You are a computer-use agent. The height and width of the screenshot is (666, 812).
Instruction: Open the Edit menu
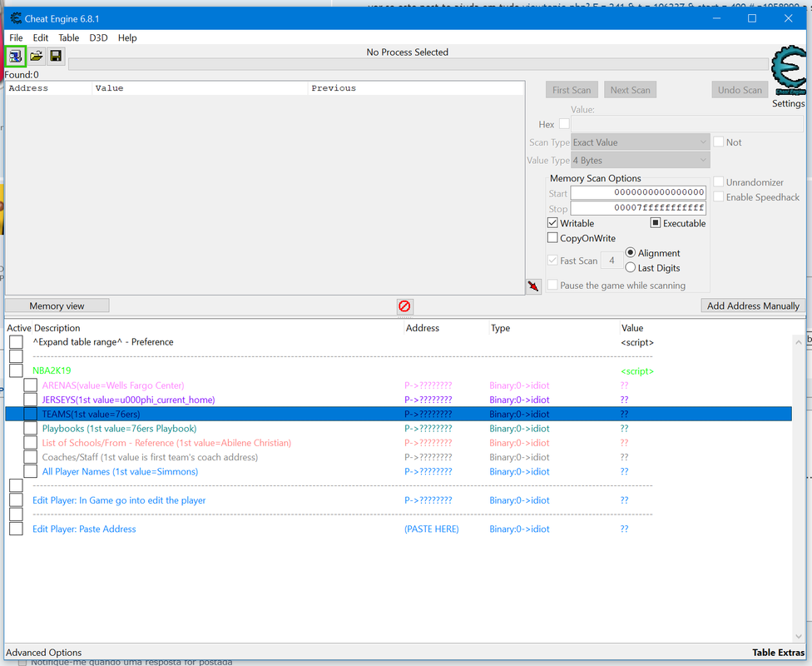pyautogui.click(x=41, y=37)
